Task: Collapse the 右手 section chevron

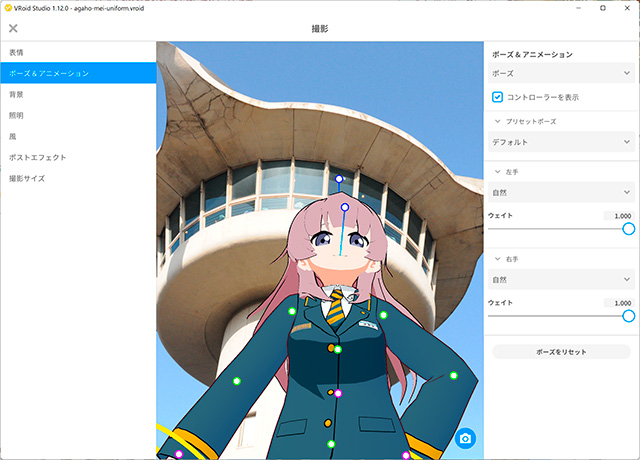Action: click(497, 259)
